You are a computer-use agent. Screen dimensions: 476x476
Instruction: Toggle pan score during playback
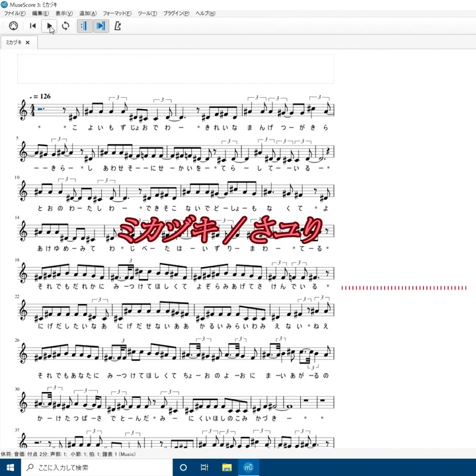(100, 26)
